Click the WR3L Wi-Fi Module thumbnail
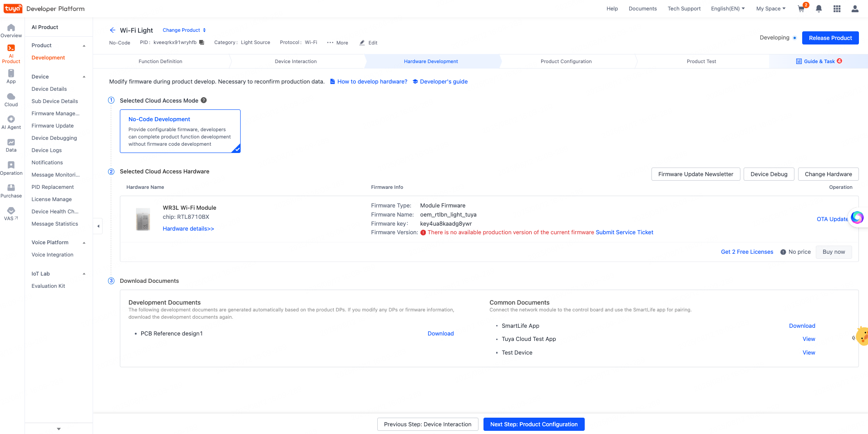Screen dimensions: 868x434 pyautogui.click(x=143, y=219)
